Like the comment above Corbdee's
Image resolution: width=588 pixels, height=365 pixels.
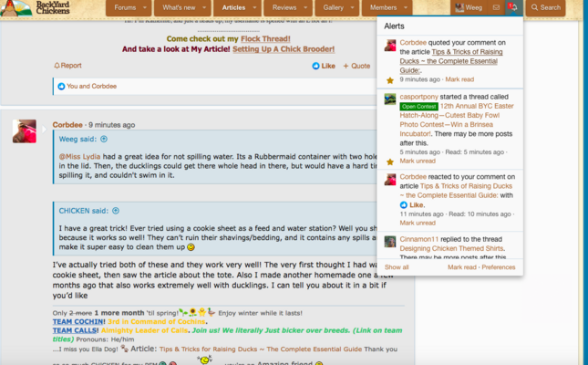[x=324, y=66]
